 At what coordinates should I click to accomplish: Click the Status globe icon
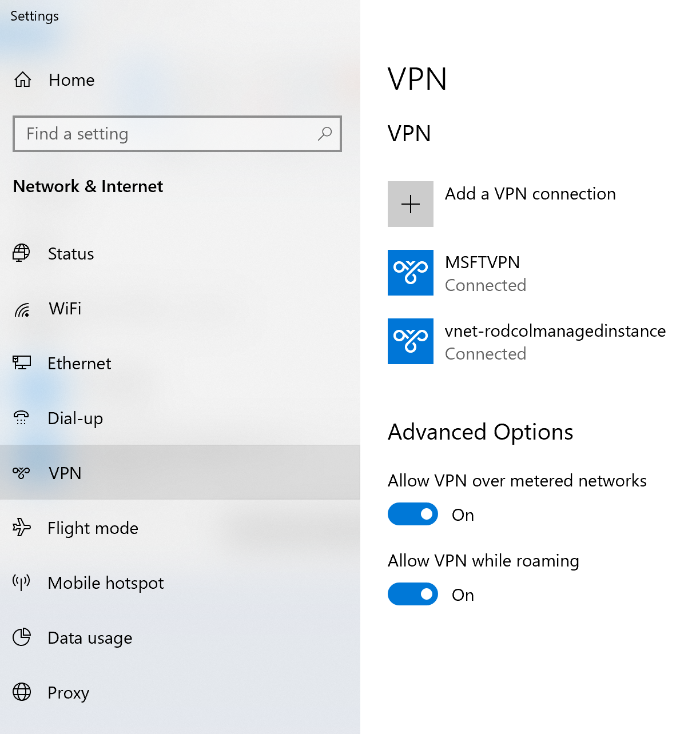click(22, 253)
